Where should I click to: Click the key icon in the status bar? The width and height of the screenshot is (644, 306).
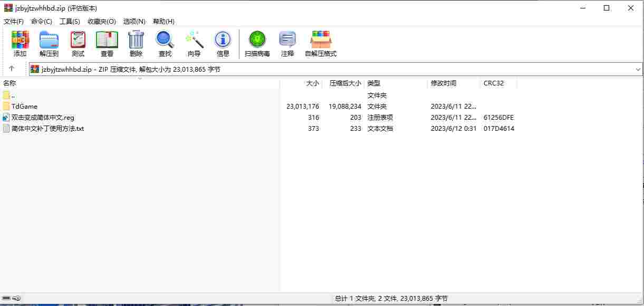[16, 299]
